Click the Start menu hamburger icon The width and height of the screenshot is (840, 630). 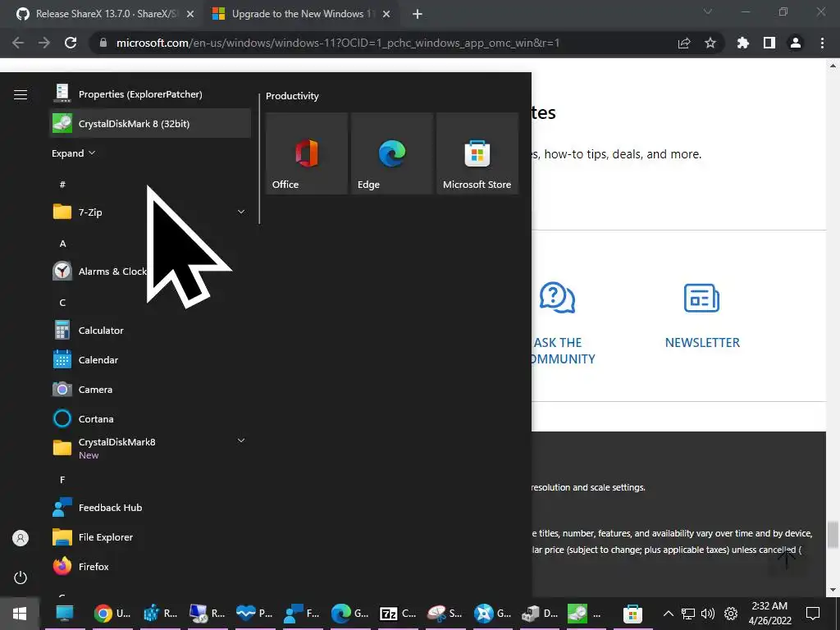click(21, 95)
